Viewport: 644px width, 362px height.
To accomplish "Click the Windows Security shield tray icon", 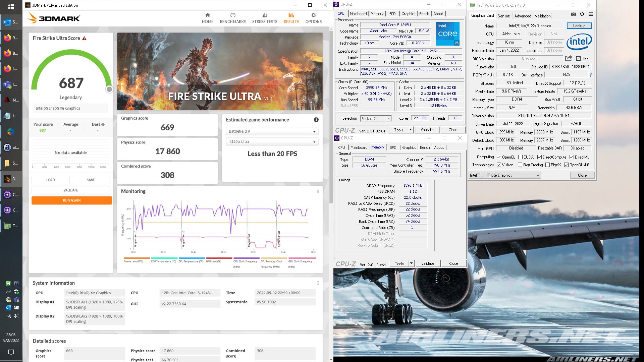I will pyautogui.click(x=16, y=292).
